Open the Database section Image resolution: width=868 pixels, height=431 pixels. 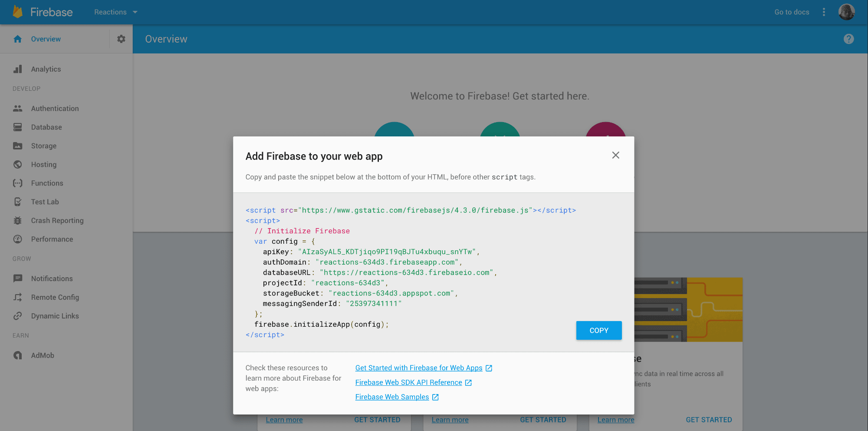click(x=46, y=127)
